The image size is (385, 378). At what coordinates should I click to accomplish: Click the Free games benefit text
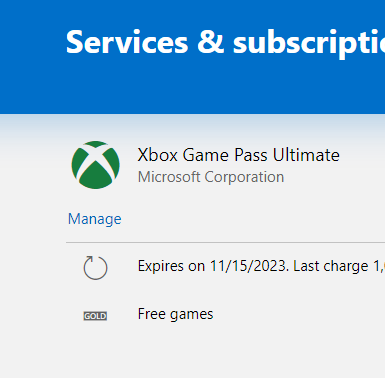(175, 314)
